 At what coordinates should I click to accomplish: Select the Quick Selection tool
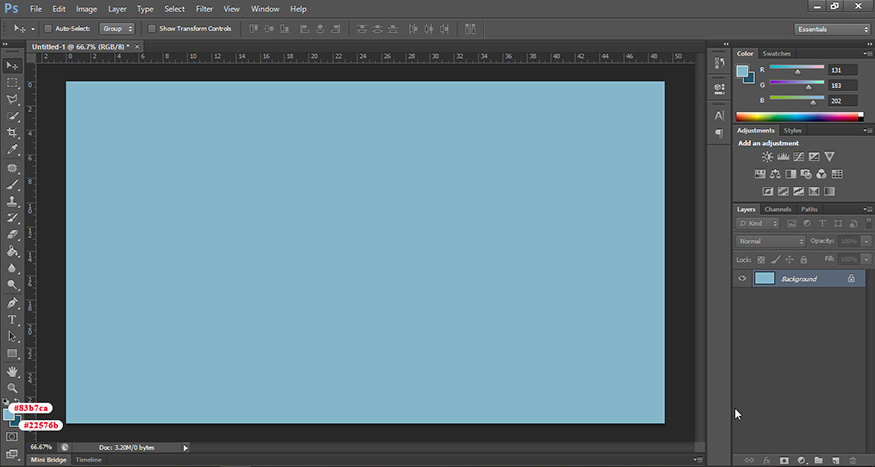[12, 116]
